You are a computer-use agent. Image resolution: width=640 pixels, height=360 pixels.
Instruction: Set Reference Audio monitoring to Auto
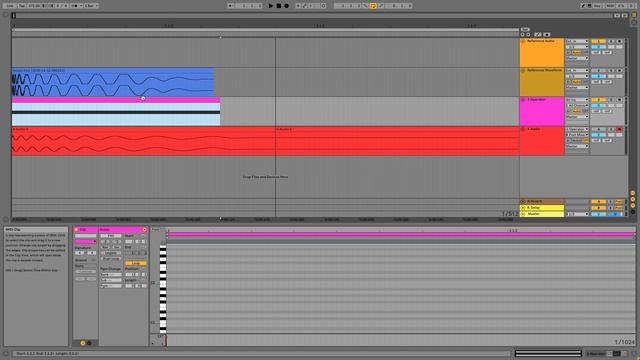pos(576,53)
